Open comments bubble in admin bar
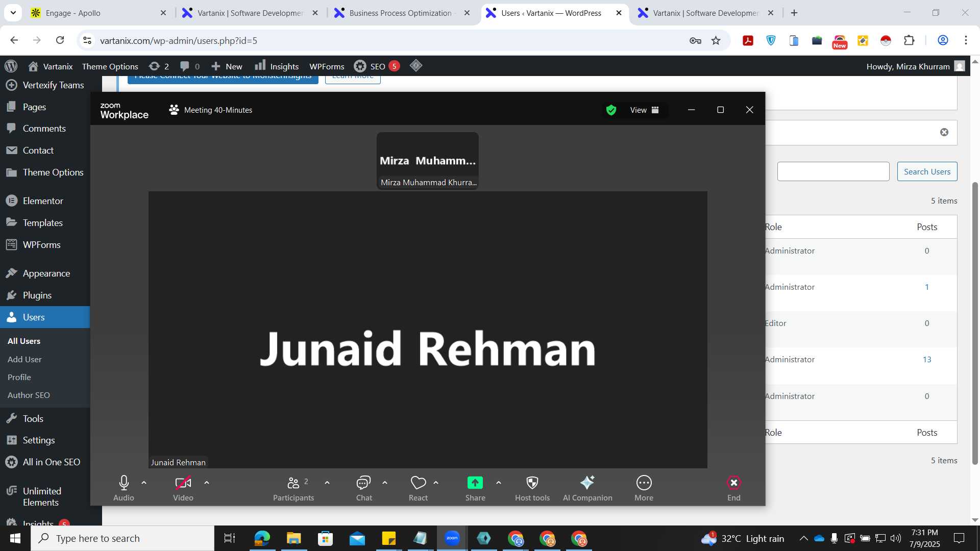This screenshot has width=980, height=551. coord(190,66)
